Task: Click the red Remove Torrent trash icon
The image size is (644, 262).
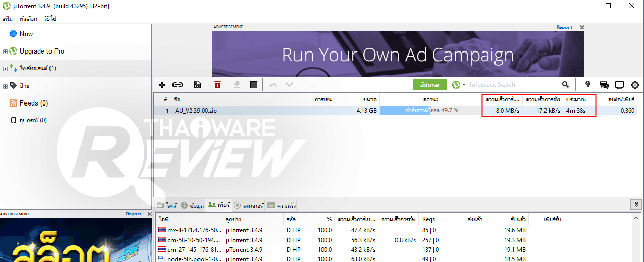Action: click(x=217, y=85)
